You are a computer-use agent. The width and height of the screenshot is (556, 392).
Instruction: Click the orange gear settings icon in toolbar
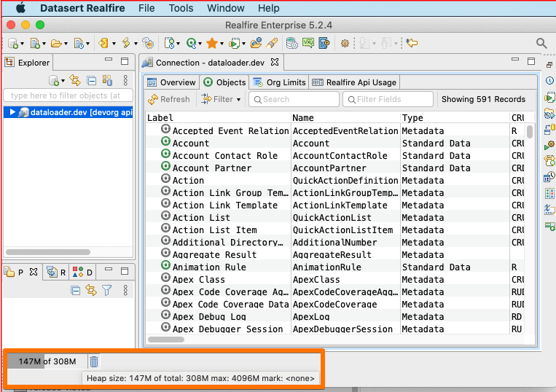click(x=345, y=43)
